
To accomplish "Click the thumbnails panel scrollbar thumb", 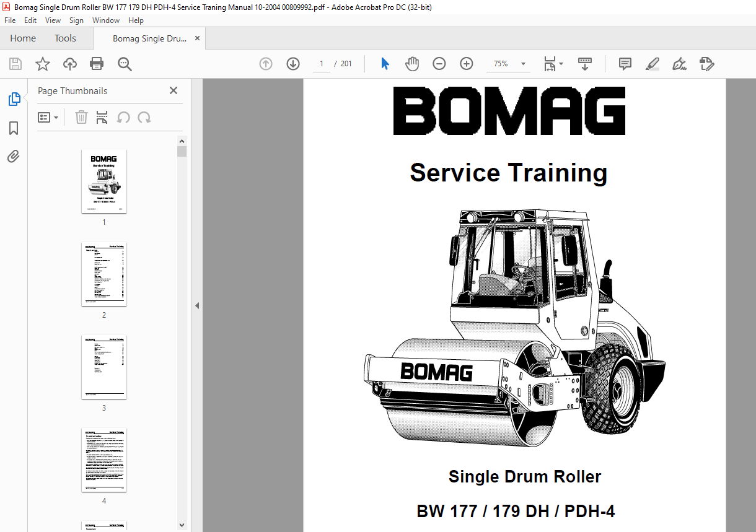I will point(182,152).
